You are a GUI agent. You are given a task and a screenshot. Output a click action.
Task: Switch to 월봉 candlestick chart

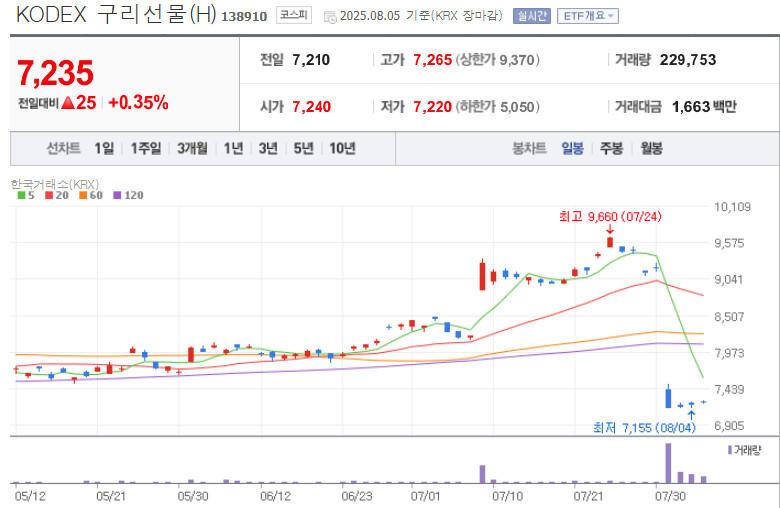[651, 148]
